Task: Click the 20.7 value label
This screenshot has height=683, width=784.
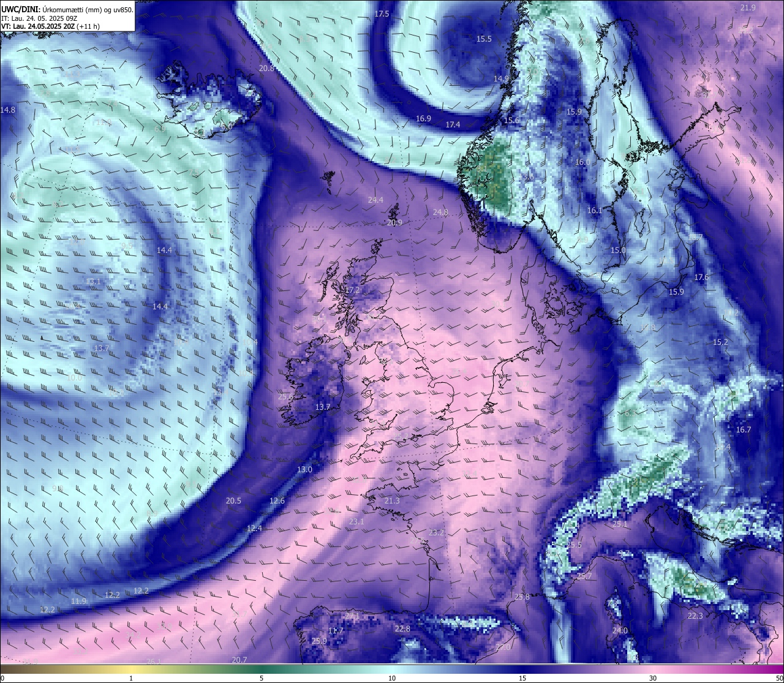Action: click(x=239, y=660)
